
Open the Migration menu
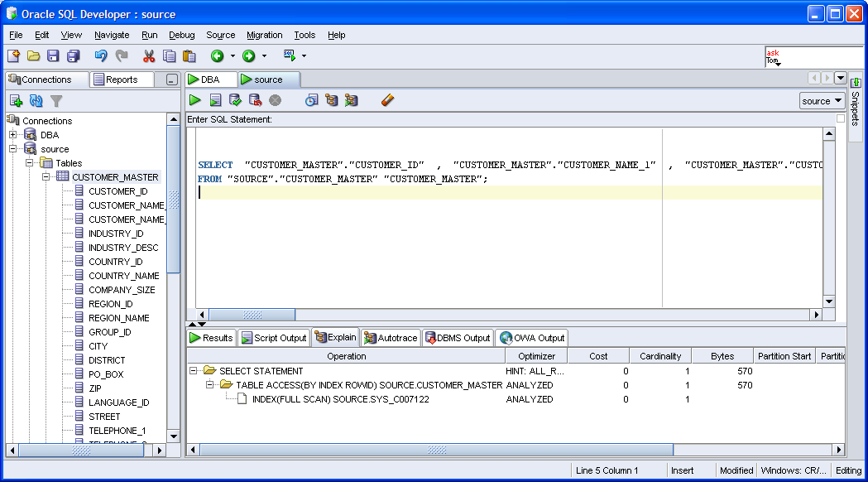[x=264, y=35]
